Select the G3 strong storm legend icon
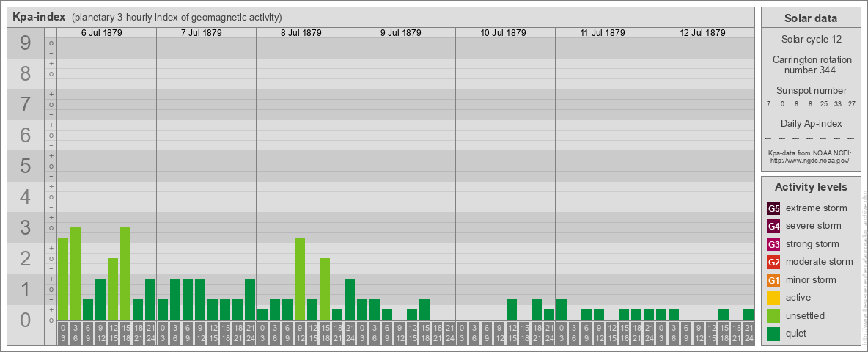The image size is (868, 352). pos(773,244)
